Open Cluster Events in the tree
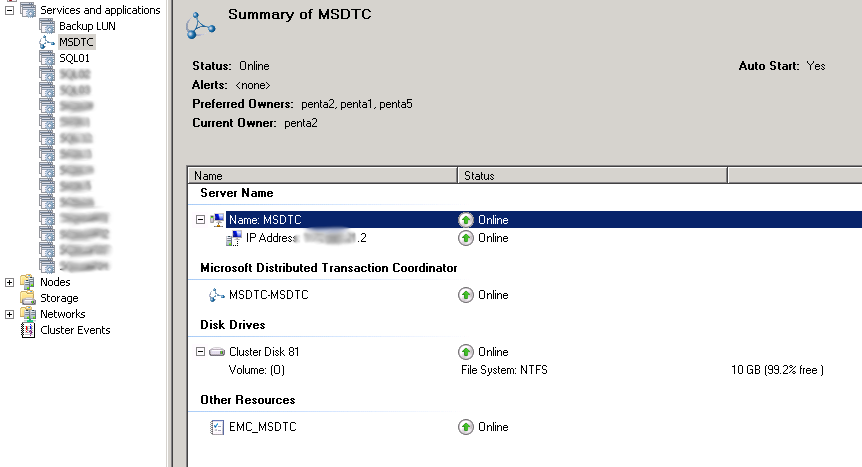The image size is (862, 467). (x=75, y=330)
